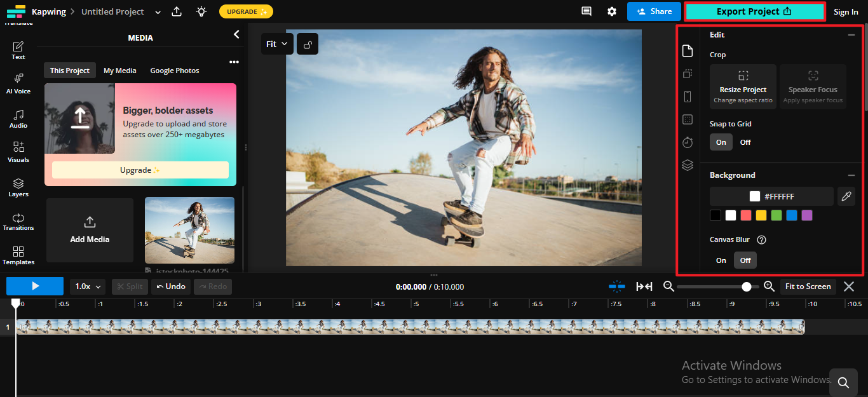Viewport: 868px width, 397px height.
Task: Open the Transitions panel
Action: tap(18, 222)
